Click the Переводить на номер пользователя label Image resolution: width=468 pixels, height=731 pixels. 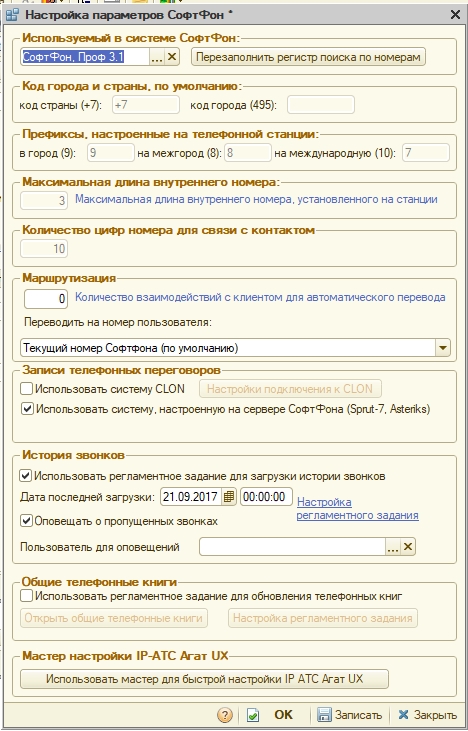(x=118, y=322)
